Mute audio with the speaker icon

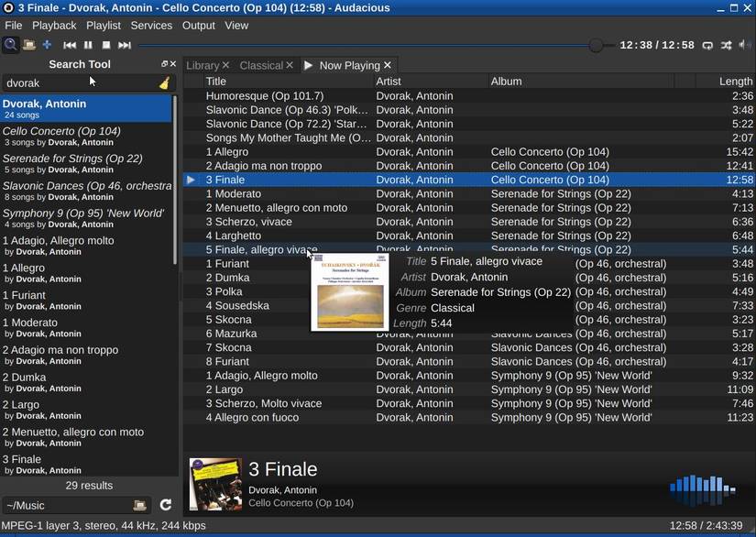point(742,44)
